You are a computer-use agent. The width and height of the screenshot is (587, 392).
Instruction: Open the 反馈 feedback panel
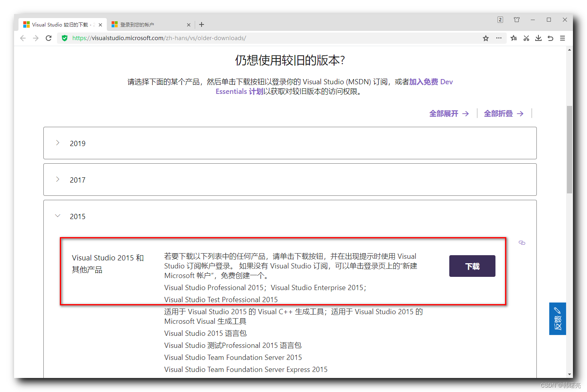click(x=558, y=319)
